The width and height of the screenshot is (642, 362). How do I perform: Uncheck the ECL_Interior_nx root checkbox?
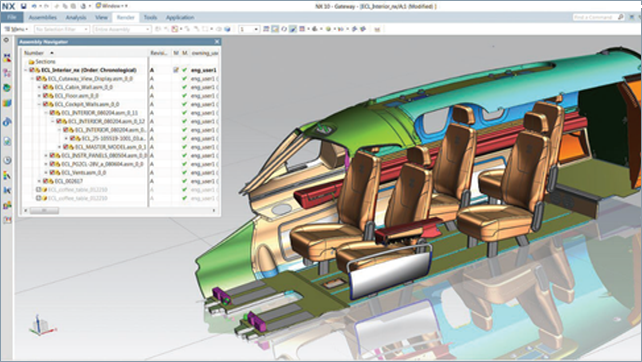32,70
